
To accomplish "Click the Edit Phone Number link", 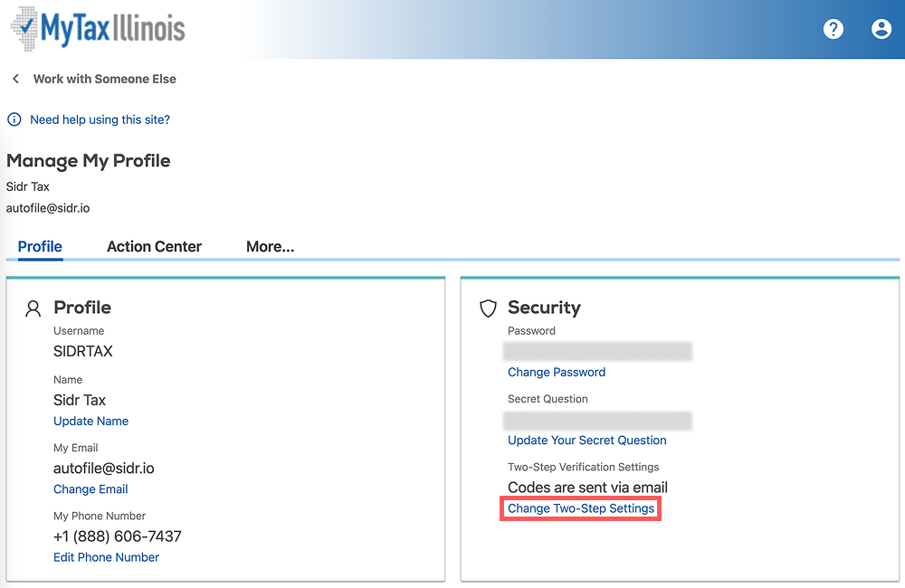I will [x=106, y=557].
